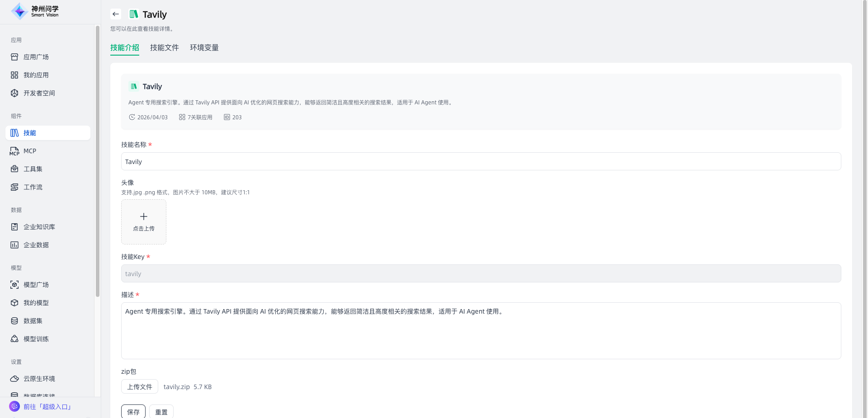Click the 保存 button
868x418 pixels.
[133, 412]
